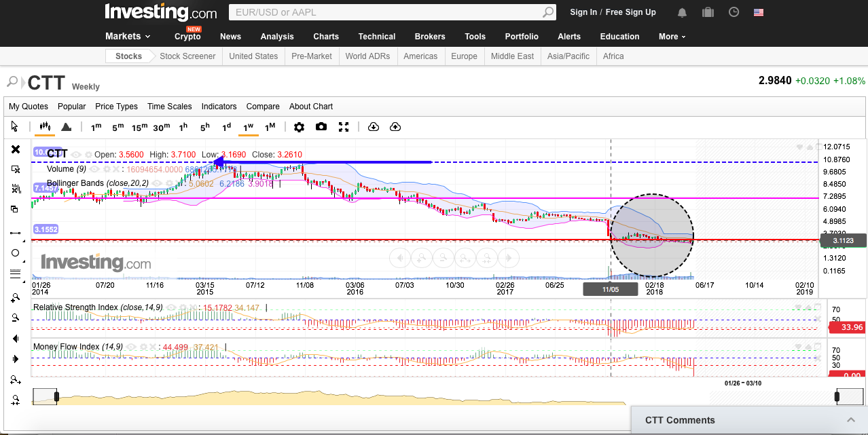Expand the CTT Comments panel
Viewport: 868px width, 435px height.
850,420
